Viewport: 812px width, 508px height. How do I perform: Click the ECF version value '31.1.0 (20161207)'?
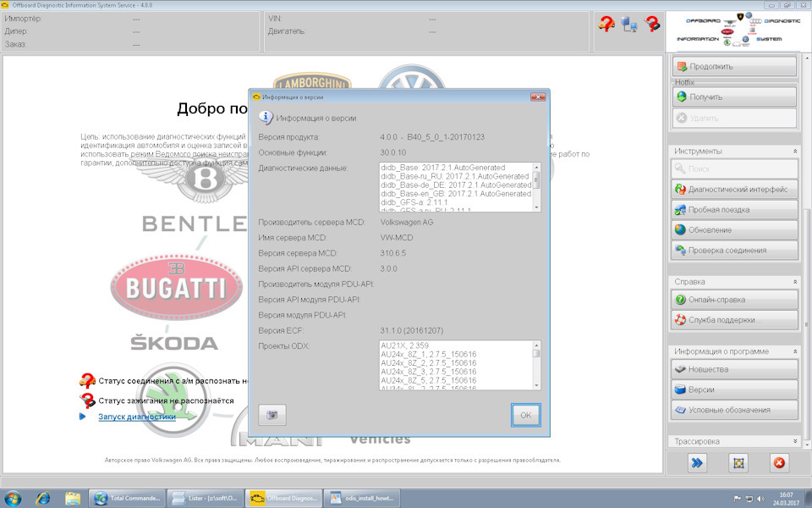(x=412, y=331)
